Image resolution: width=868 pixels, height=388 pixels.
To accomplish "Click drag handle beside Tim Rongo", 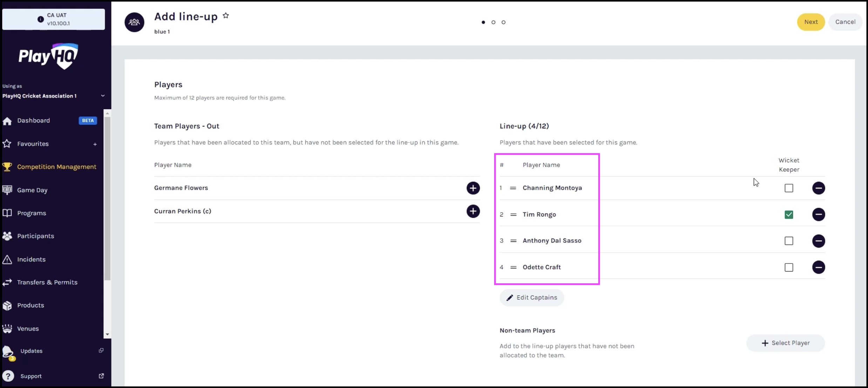I will (513, 214).
